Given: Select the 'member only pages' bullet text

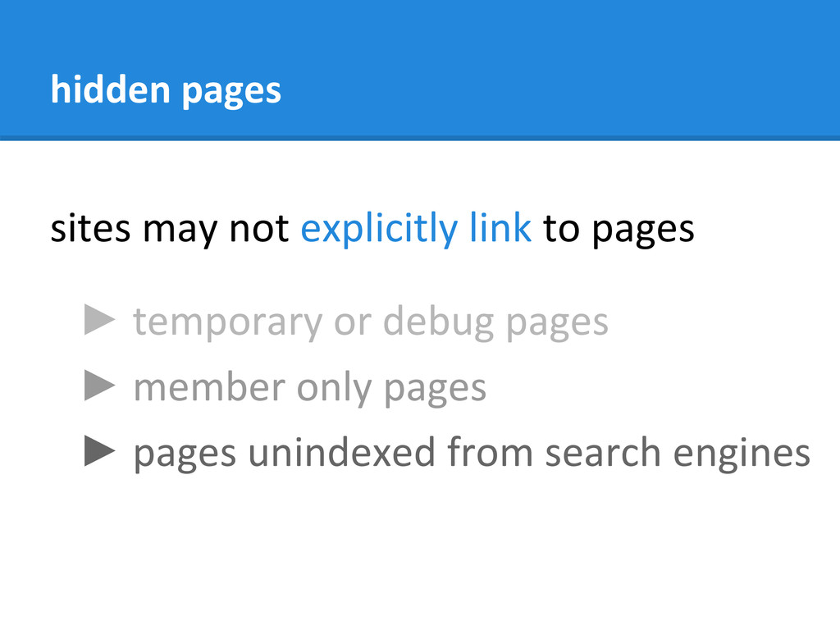Looking at the screenshot, I should pos(309,388).
